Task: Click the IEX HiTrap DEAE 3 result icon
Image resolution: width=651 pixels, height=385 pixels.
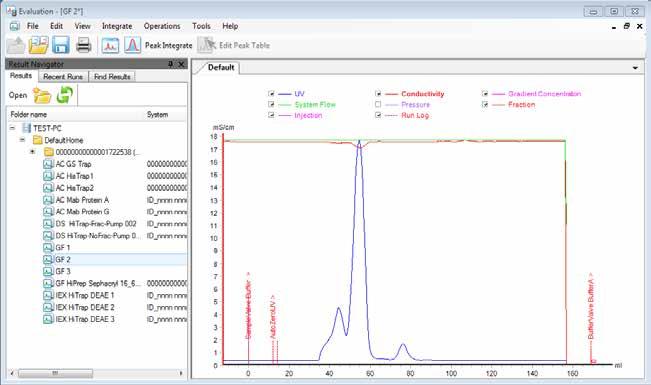Action: point(48,319)
